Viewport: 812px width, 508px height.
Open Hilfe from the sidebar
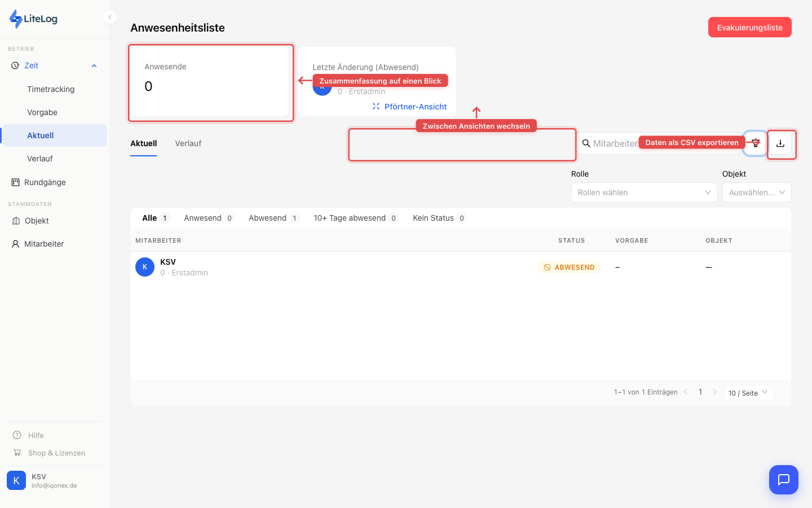pyautogui.click(x=36, y=435)
